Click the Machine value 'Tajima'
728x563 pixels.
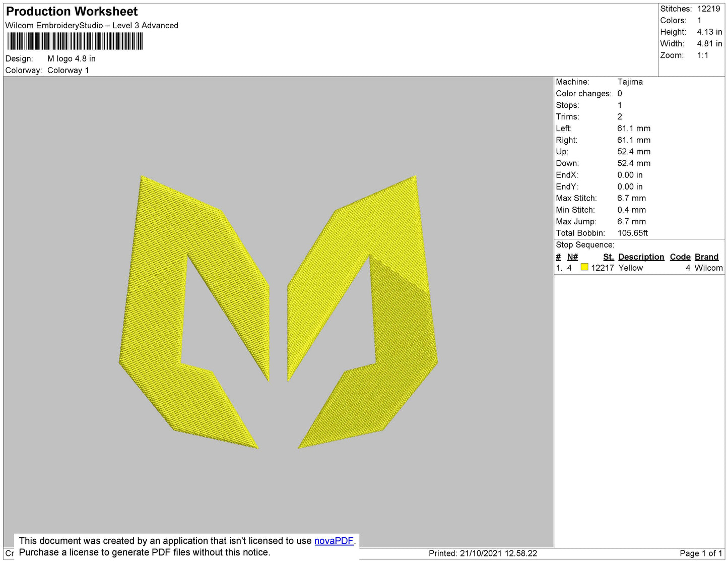point(630,82)
